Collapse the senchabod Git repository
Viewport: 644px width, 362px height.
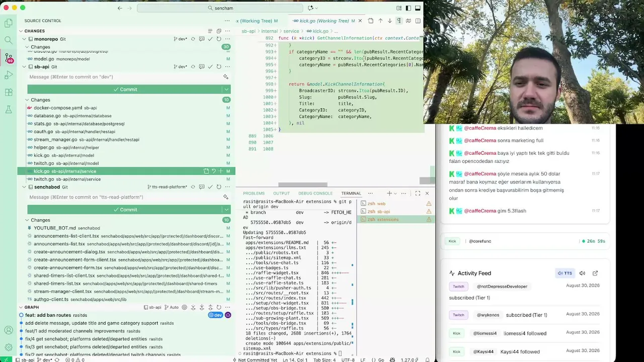(x=24, y=187)
